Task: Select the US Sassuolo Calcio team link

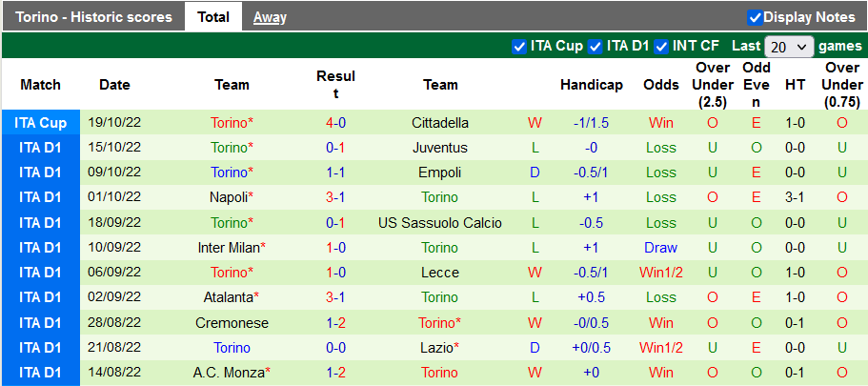Action: tap(440, 223)
